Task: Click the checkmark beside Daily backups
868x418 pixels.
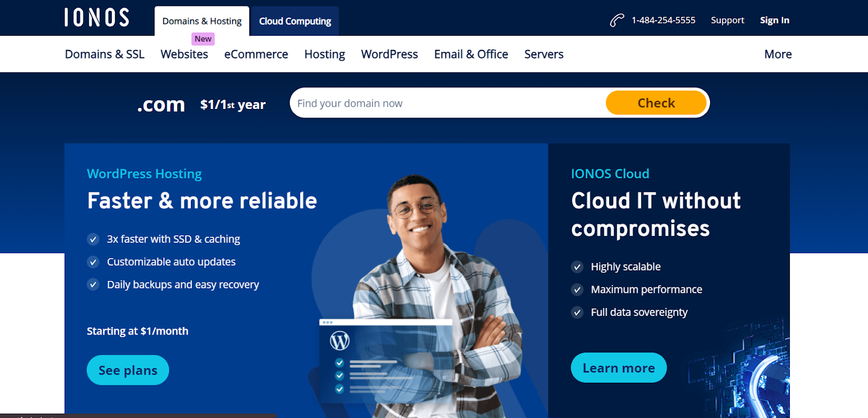Action: 93,285
